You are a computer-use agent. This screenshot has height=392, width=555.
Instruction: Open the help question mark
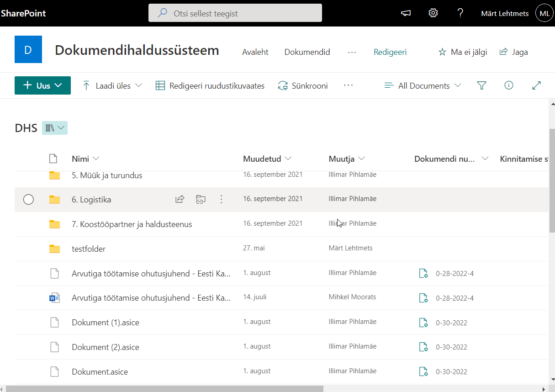click(460, 13)
